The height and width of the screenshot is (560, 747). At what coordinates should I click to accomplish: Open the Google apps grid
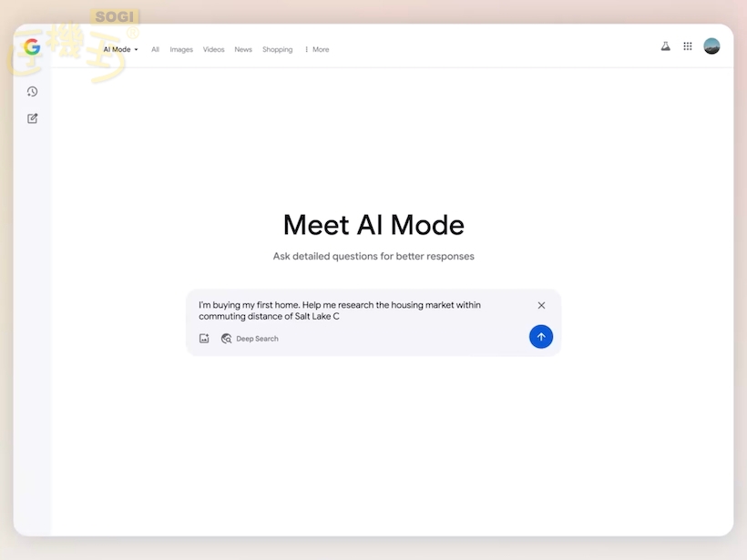tap(688, 46)
